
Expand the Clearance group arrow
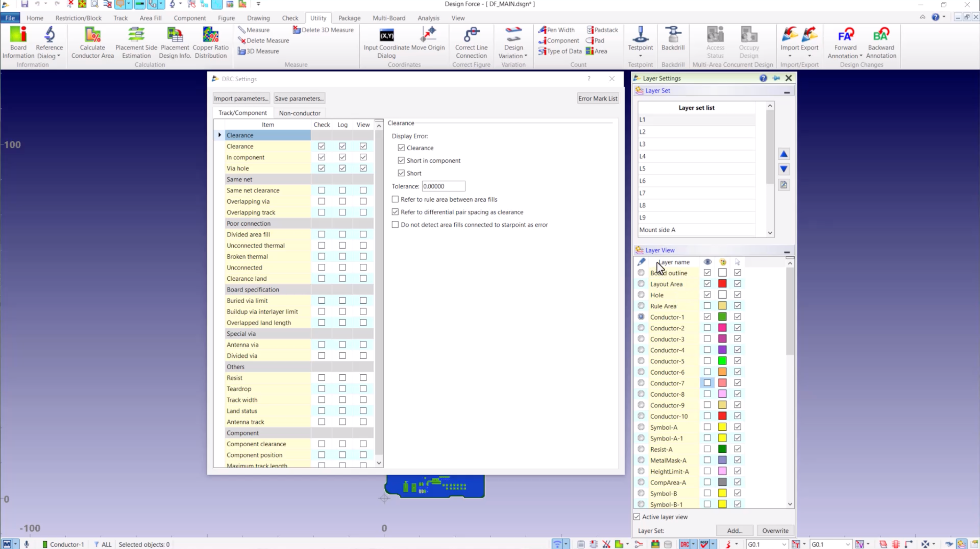[x=219, y=135]
